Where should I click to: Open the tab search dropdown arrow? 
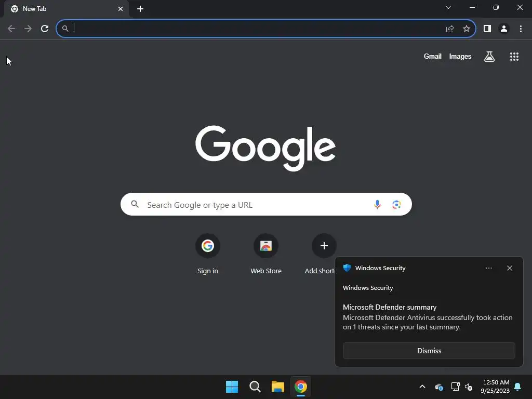point(448,7)
